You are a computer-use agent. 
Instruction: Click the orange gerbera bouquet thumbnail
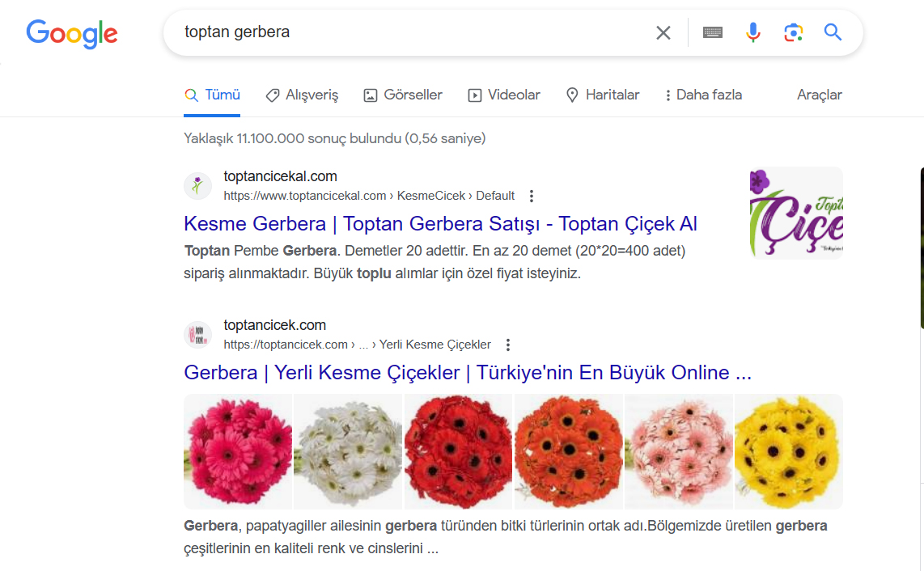point(569,451)
